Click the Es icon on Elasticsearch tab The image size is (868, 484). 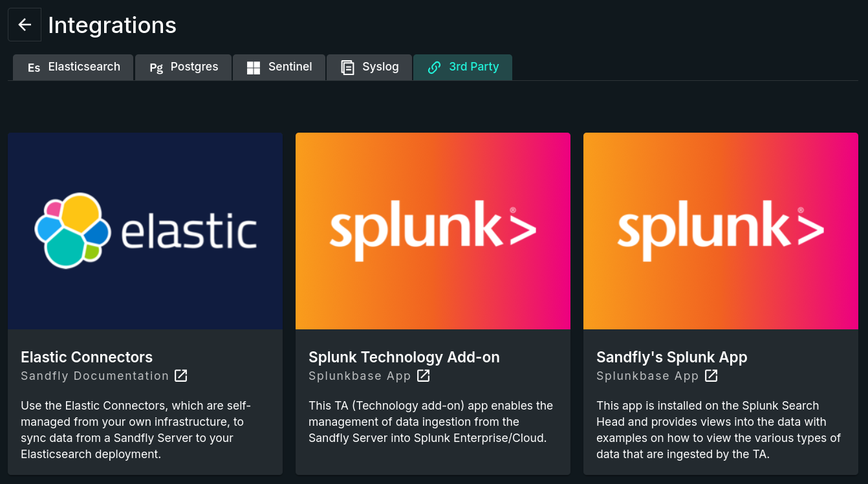click(x=34, y=67)
